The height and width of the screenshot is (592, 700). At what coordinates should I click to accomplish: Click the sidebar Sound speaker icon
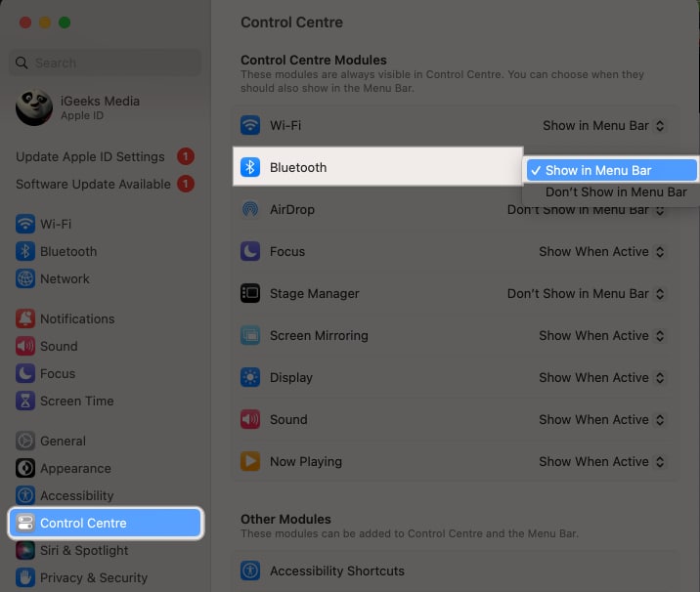[25, 346]
